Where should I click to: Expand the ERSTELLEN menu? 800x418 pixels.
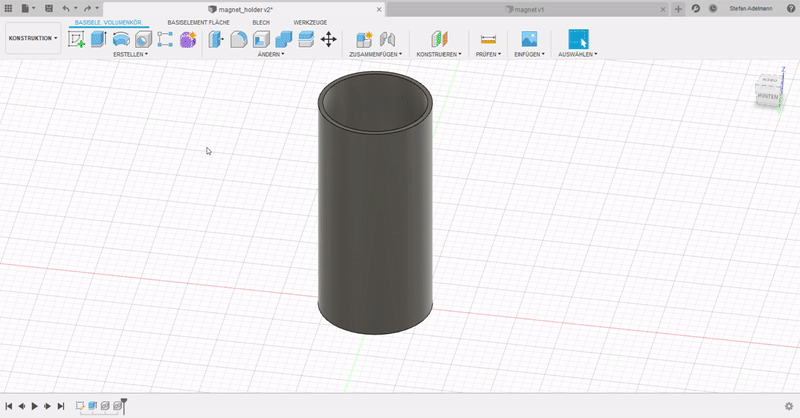(x=130, y=55)
